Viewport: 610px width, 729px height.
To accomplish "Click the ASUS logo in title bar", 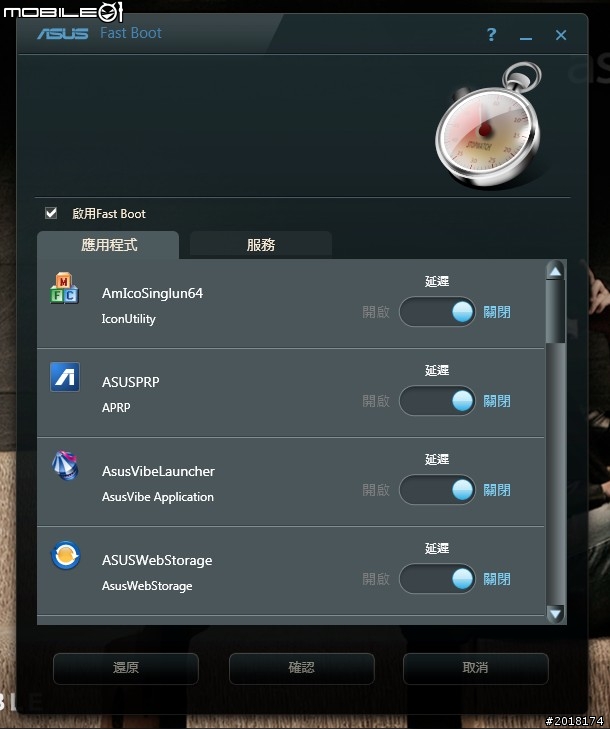I will [x=63, y=33].
